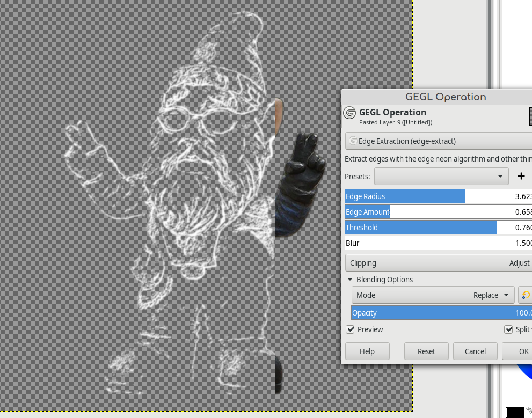
Task: Add a new preset with the plus icon
Action: tap(521, 176)
